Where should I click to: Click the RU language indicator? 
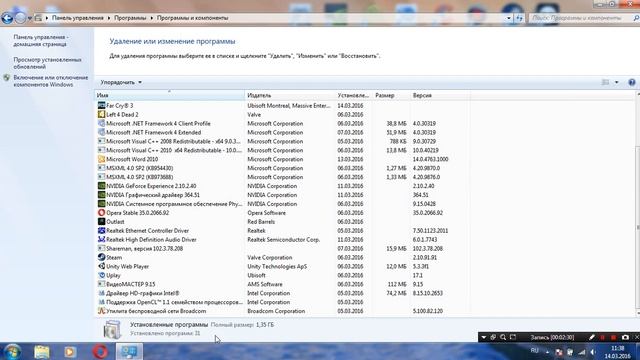[x=534, y=351]
